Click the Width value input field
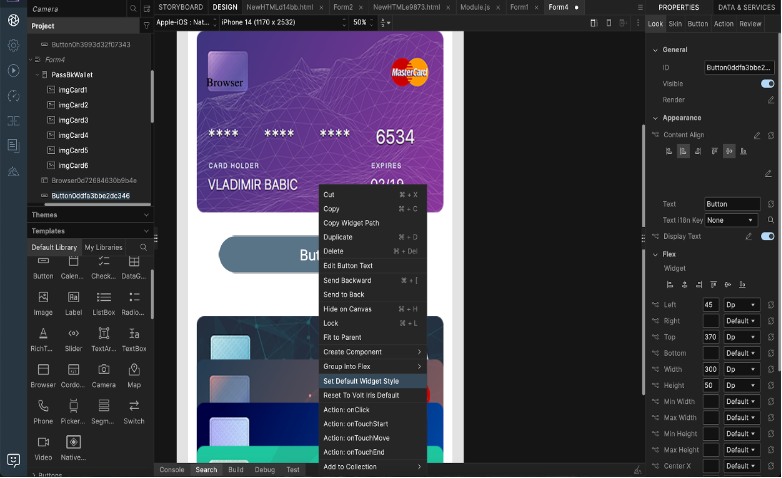The height and width of the screenshot is (478, 782). click(x=711, y=370)
